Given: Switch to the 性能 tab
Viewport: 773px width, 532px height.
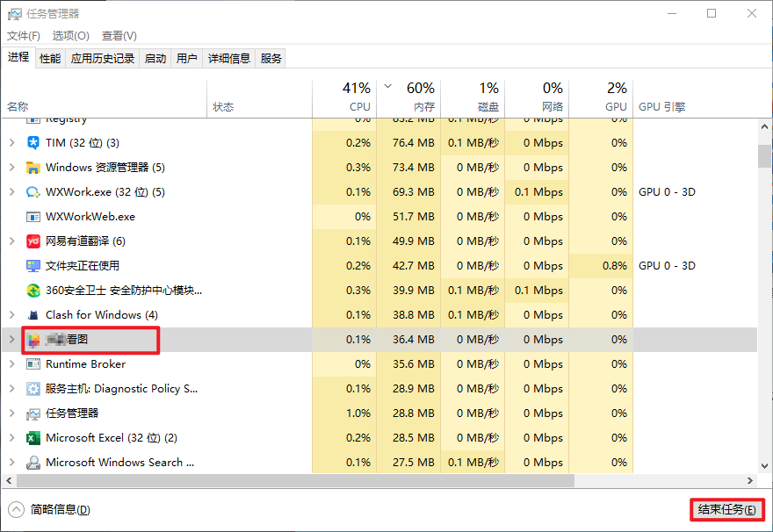Looking at the screenshot, I should pyautogui.click(x=49, y=58).
